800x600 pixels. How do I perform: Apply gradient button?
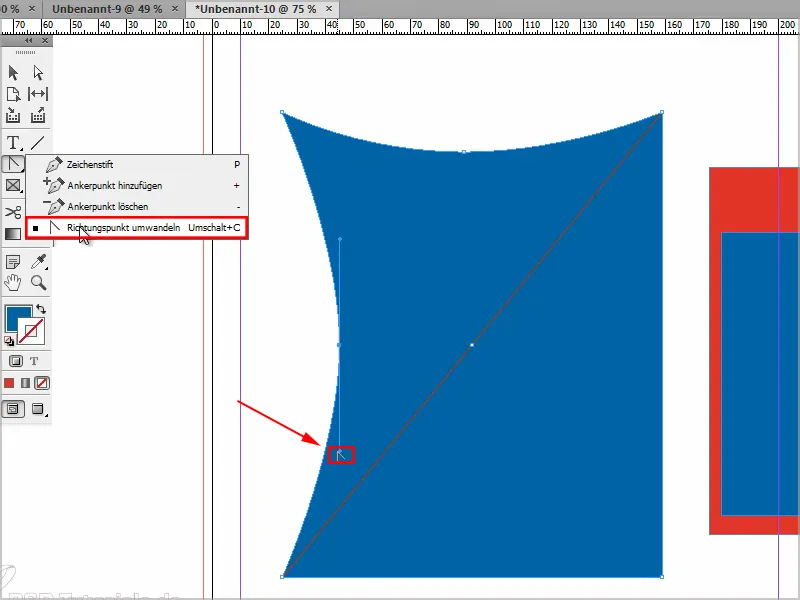point(26,383)
